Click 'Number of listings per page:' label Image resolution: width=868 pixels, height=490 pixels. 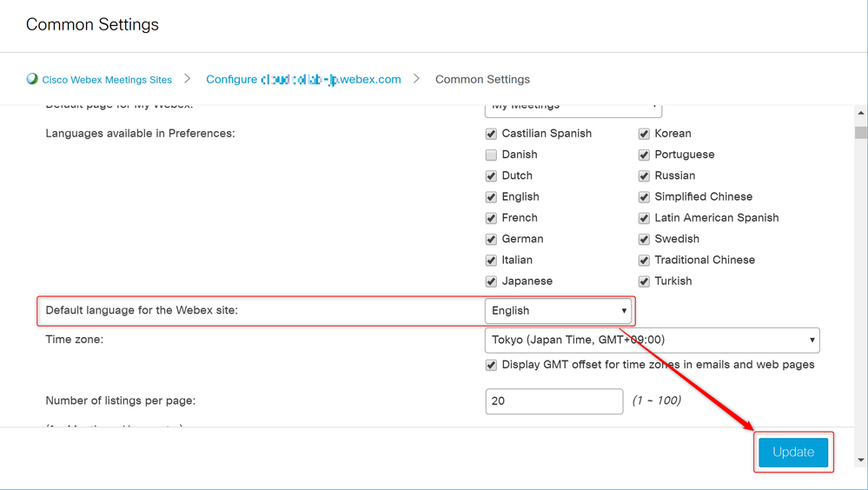click(x=120, y=401)
